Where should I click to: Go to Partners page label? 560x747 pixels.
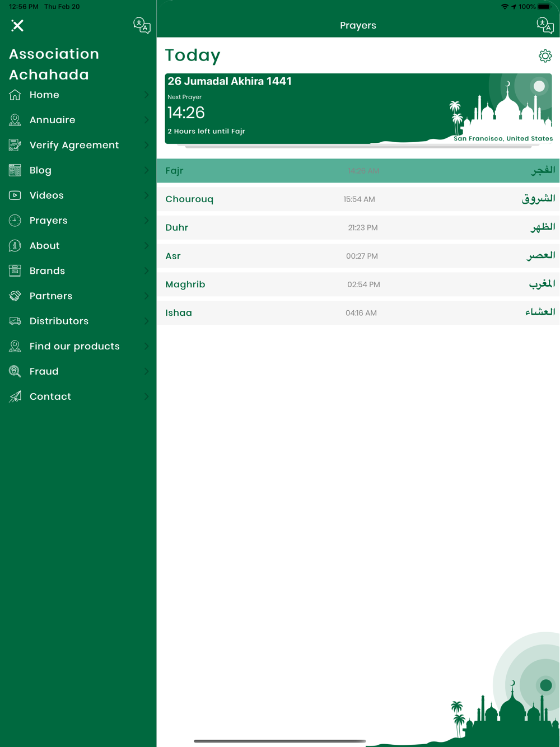51,296
